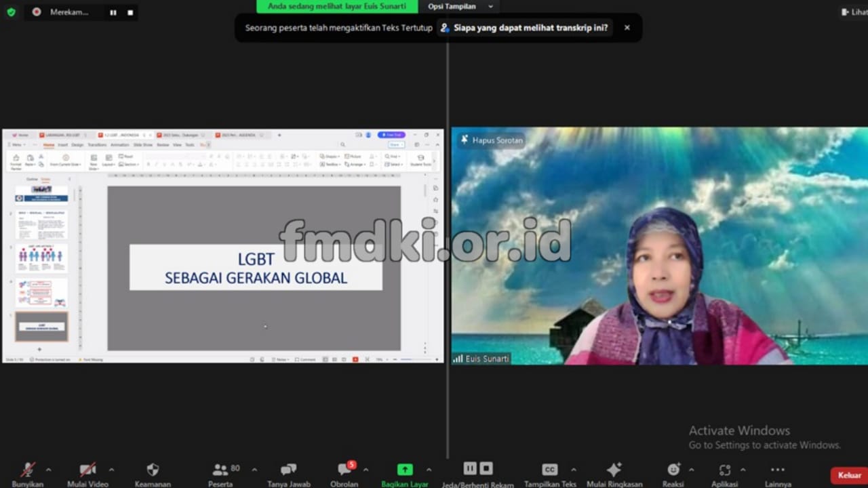Expand the arrow next to Reaksi
This screenshot has height=488, width=868.
(691, 469)
